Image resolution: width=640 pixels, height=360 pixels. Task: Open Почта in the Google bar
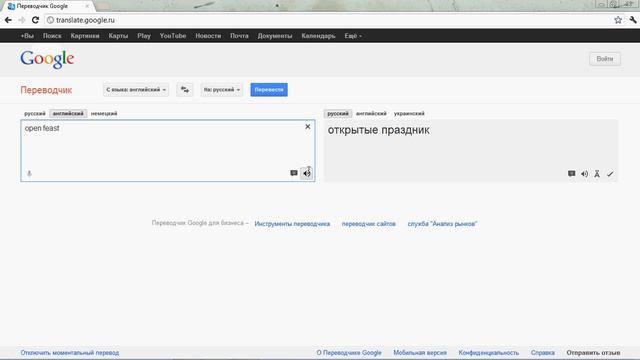(239, 36)
